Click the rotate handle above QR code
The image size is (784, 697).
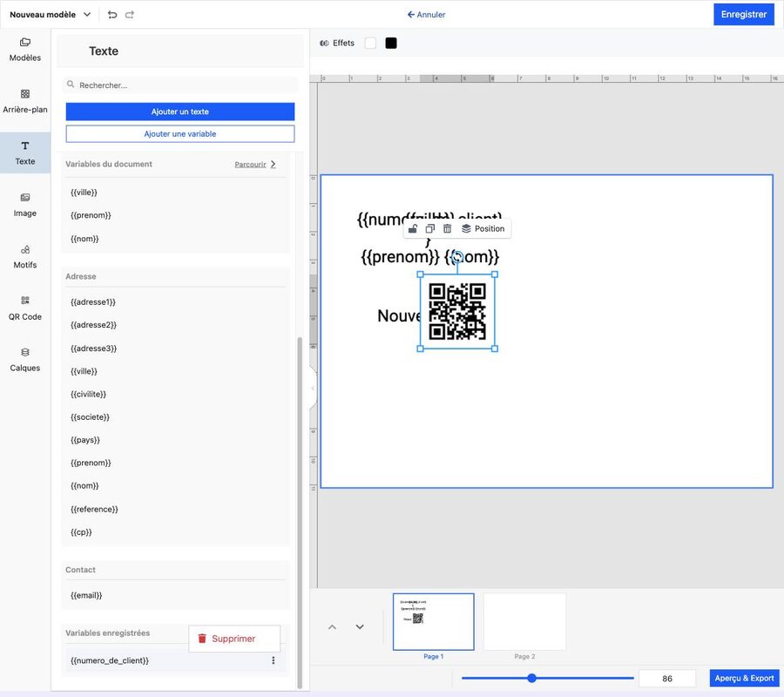(x=457, y=257)
